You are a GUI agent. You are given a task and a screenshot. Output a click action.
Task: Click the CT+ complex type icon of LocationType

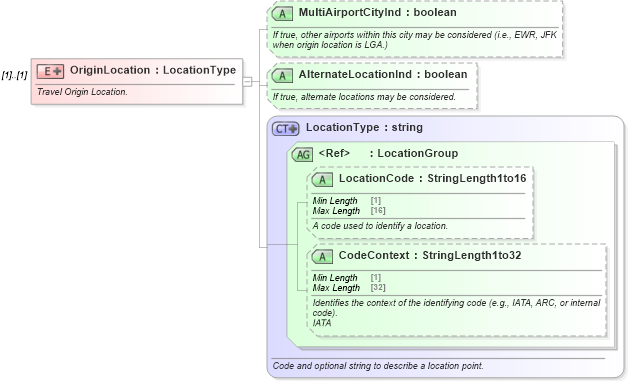point(286,129)
